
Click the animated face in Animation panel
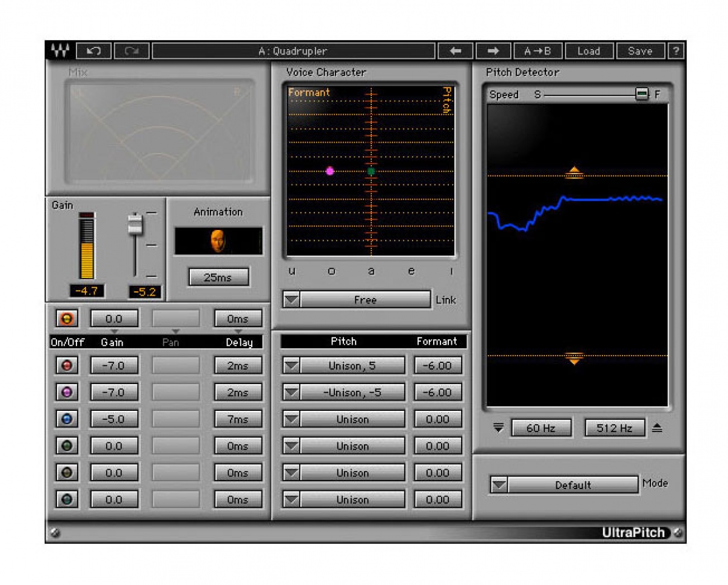pos(218,241)
